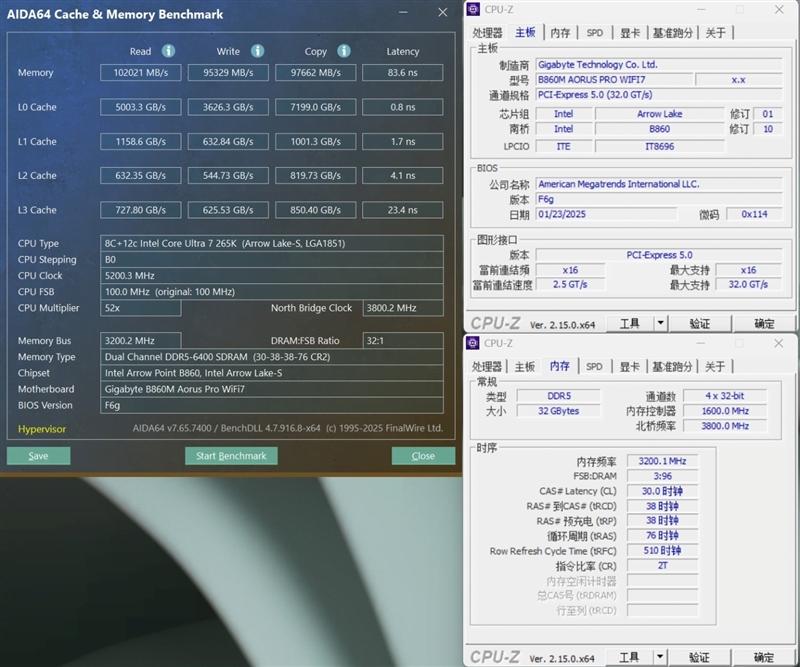Select 主板 tab in top CPU-Z window
This screenshot has width=800, height=667.
coord(525,33)
